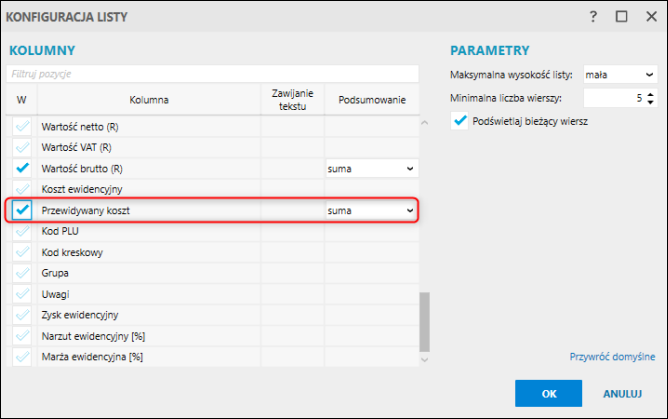Uncheck the Przewidywany koszt column
668x419 pixels.
tap(22, 210)
